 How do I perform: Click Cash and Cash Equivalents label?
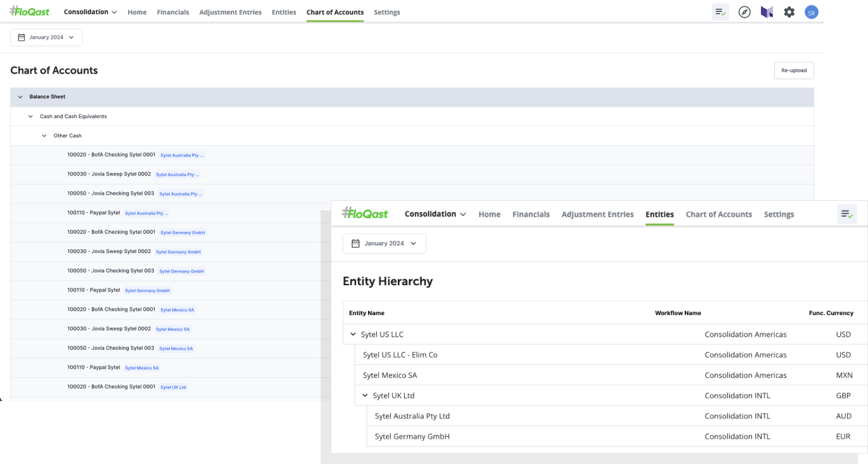[73, 117]
